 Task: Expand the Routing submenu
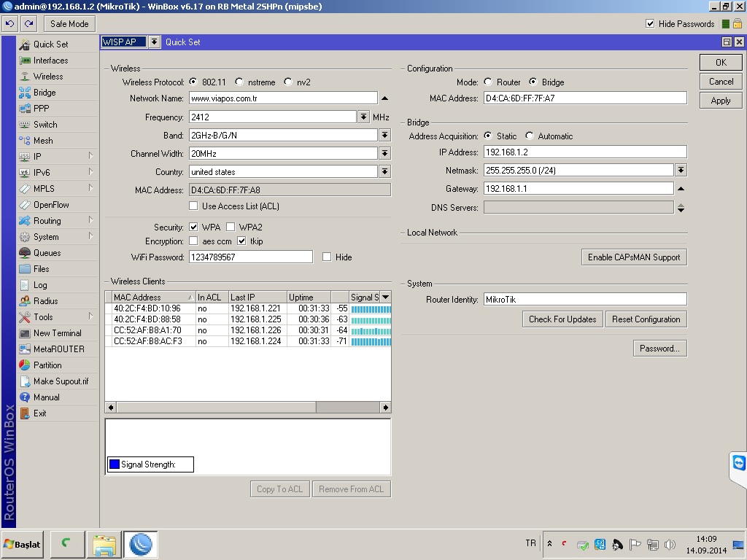point(47,221)
